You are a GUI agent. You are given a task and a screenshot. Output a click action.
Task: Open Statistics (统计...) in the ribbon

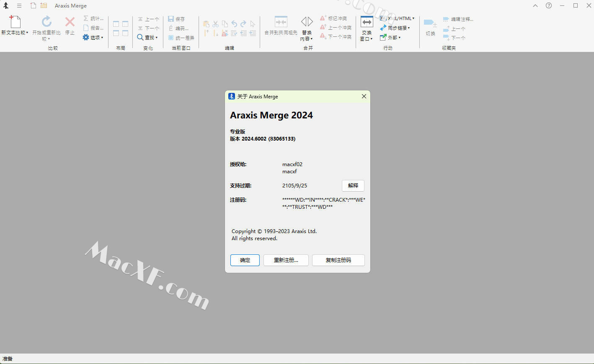coord(93,18)
